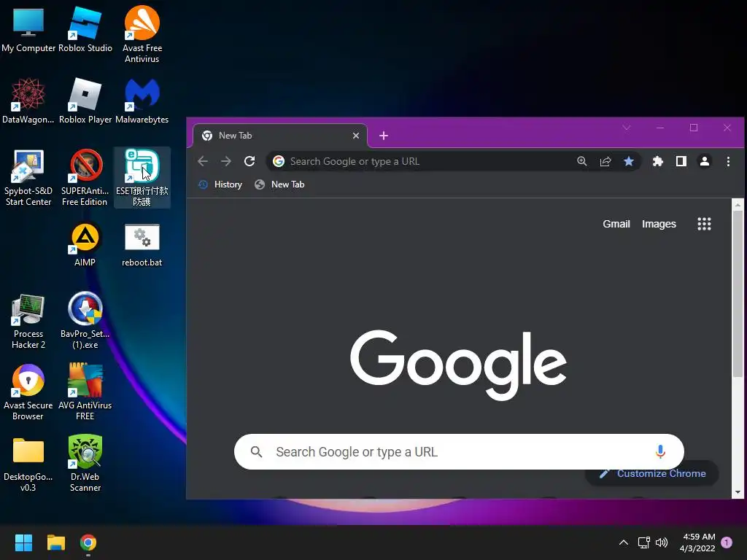Open Chrome profile avatar menu
747x560 pixels.
(x=705, y=161)
